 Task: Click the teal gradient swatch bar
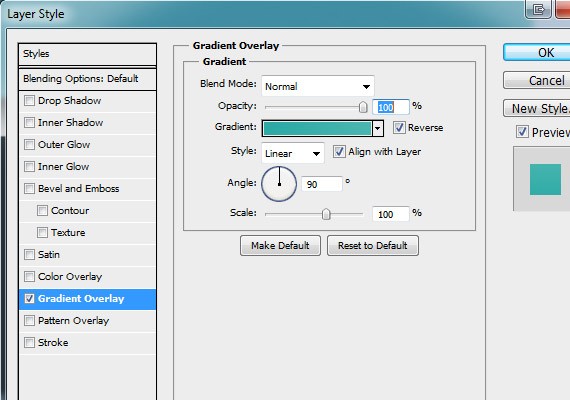pos(317,128)
